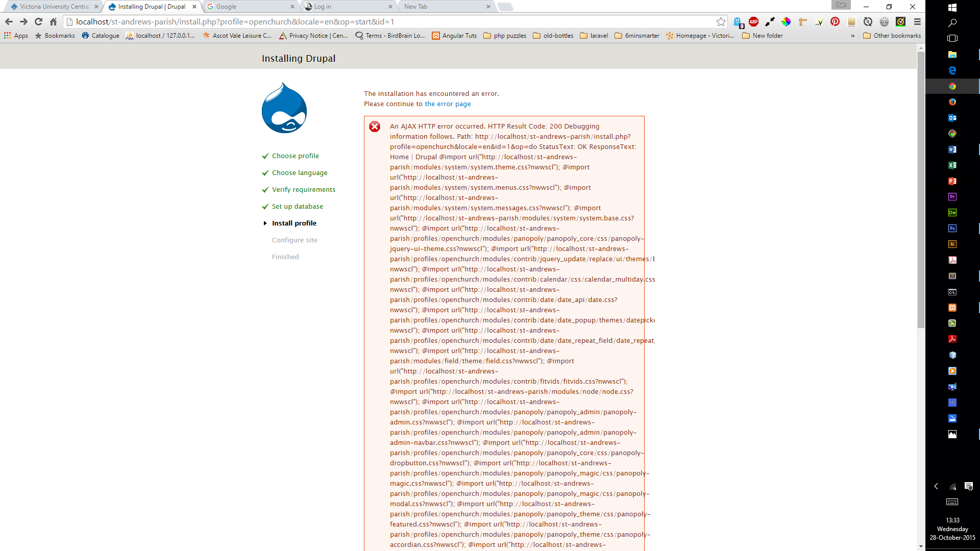Open Windows action center notifications
Viewport: 980px width, 551px height.
pos(969,486)
